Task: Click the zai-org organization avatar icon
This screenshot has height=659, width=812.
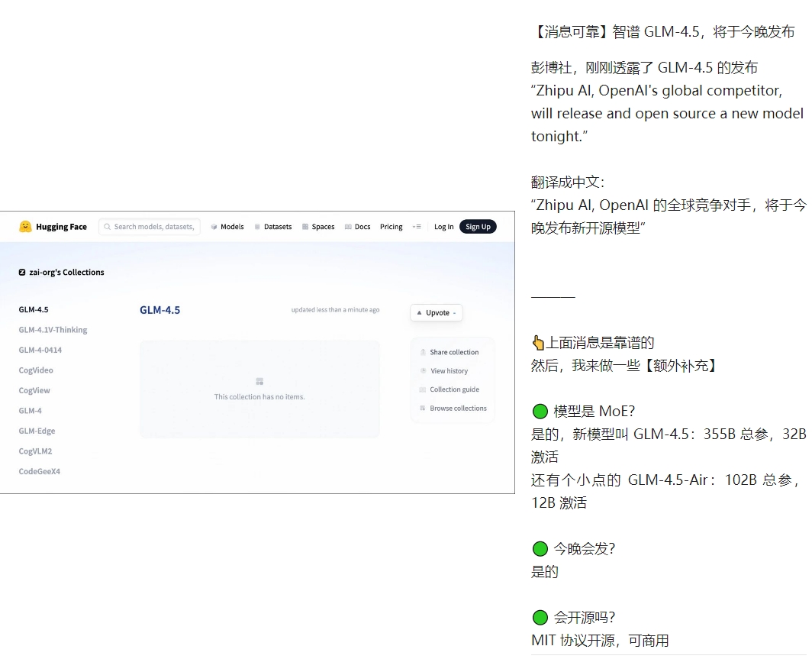Action: pos(21,273)
